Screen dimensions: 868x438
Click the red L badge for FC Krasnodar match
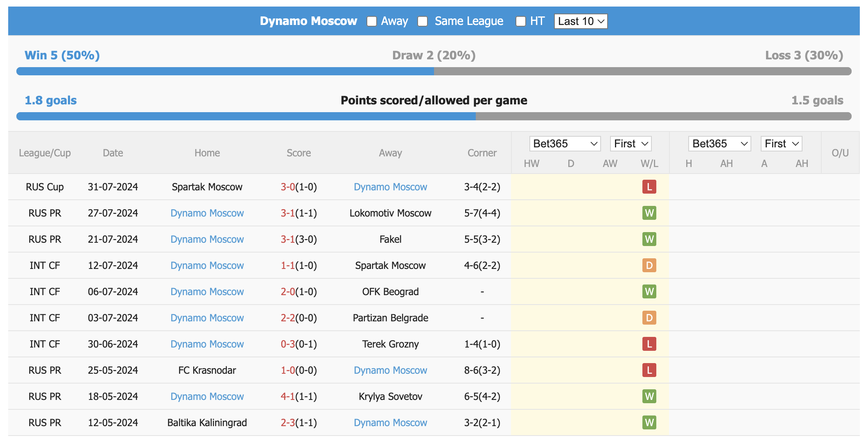click(649, 370)
